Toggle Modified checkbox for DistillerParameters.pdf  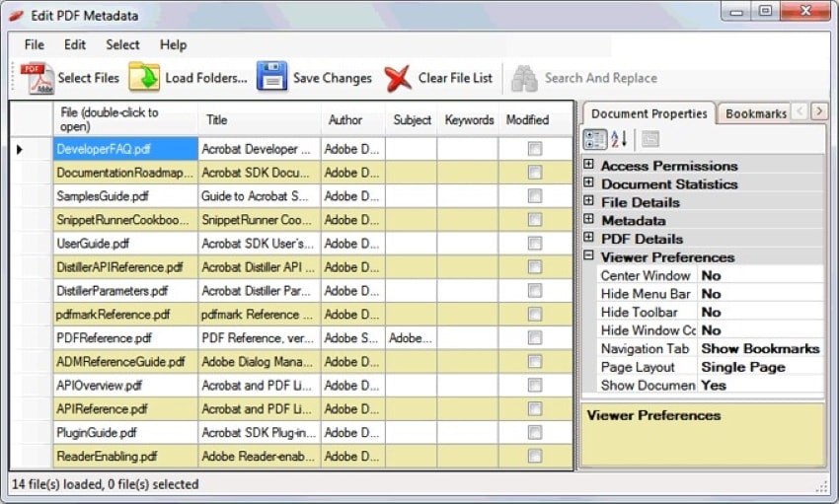coord(535,290)
